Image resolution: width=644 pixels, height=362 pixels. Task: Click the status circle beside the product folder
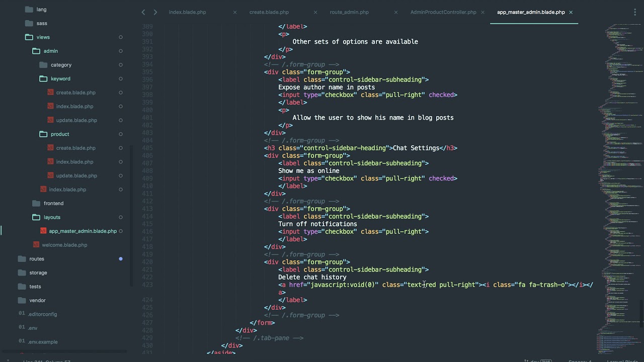click(x=121, y=134)
